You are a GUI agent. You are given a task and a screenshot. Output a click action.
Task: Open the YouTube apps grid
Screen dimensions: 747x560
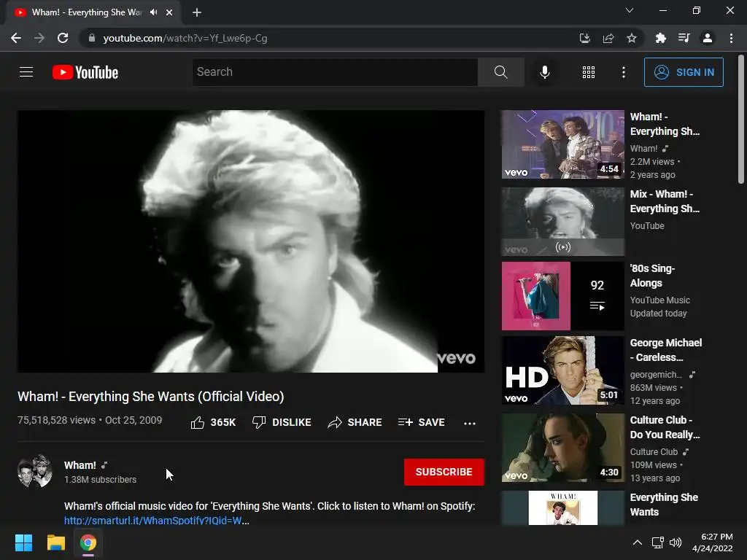pyautogui.click(x=589, y=72)
